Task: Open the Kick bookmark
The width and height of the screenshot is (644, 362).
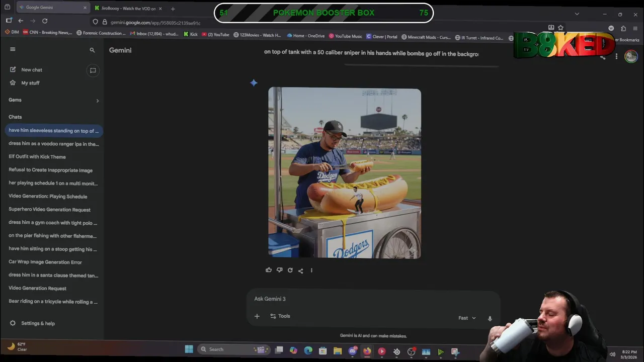Action: [x=190, y=35]
